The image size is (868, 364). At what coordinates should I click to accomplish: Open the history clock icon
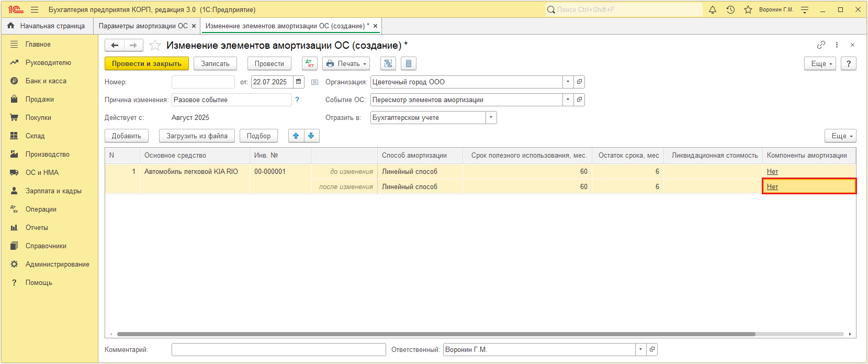click(x=730, y=9)
